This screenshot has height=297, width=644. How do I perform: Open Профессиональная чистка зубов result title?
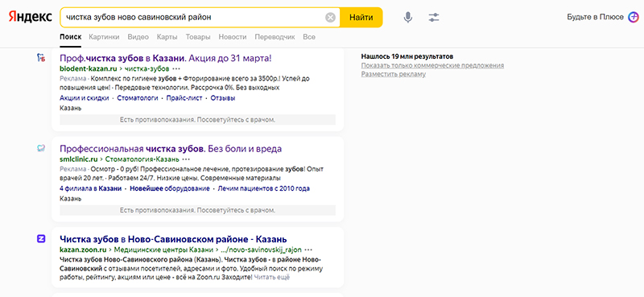[171, 149]
